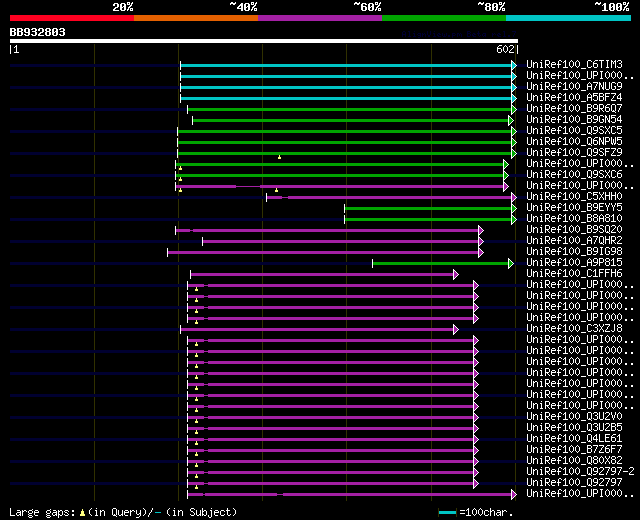Click the 'Large gaps:' legend text
640x520 pixels.
point(42,513)
